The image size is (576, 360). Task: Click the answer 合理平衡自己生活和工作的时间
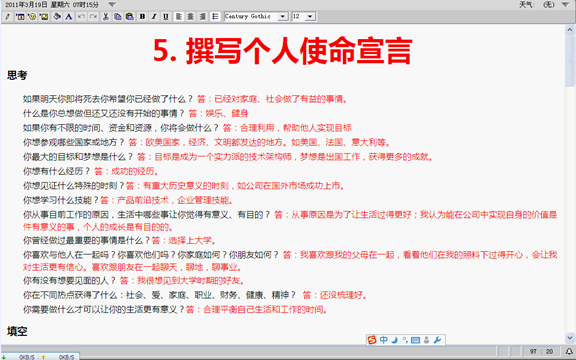click(265, 310)
